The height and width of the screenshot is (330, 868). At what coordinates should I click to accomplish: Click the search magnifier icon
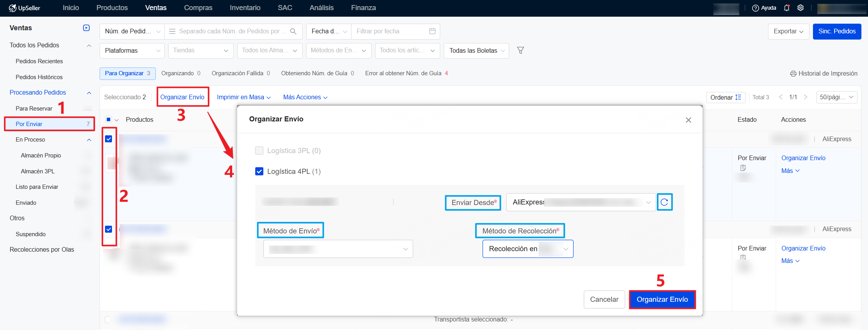click(x=293, y=31)
